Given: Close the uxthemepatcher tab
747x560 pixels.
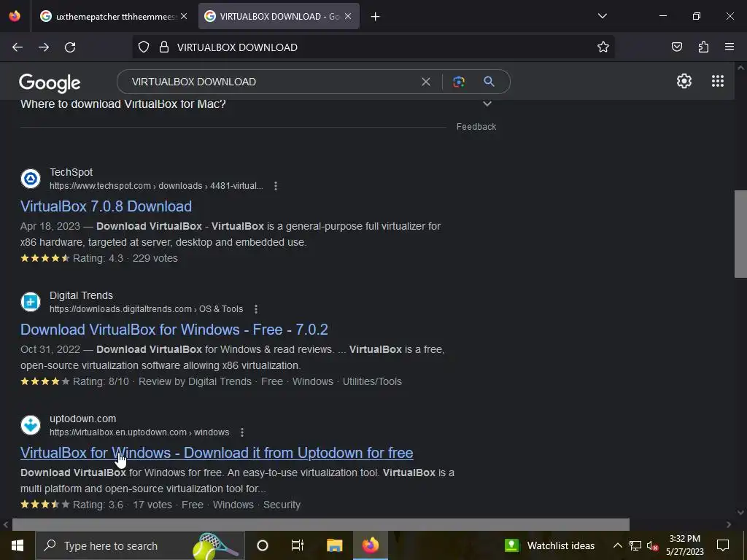Looking at the screenshot, I should 184,17.
